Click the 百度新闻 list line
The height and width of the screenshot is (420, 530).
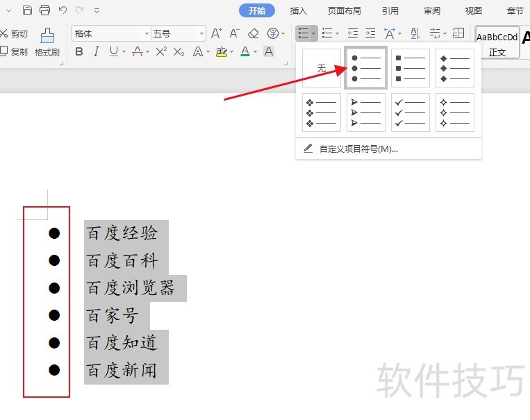tap(122, 370)
